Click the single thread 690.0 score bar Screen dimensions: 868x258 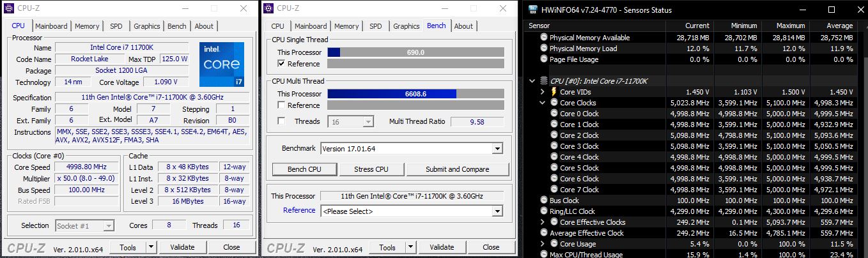[416, 52]
